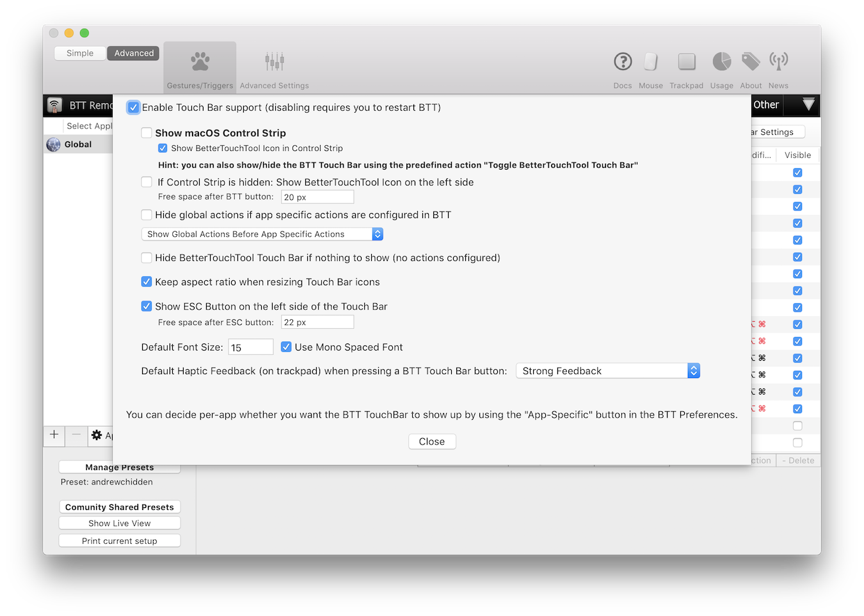Click the BTT Remote icon
Screen dimensions: 864x616
pyautogui.click(x=55, y=105)
